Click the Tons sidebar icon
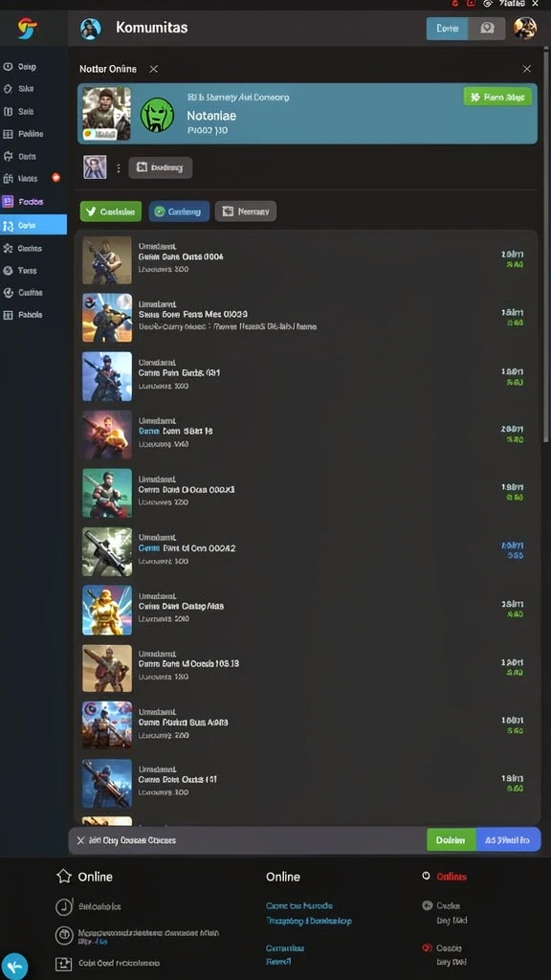The height and width of the screenshot is (980, 551). point(8,270)
